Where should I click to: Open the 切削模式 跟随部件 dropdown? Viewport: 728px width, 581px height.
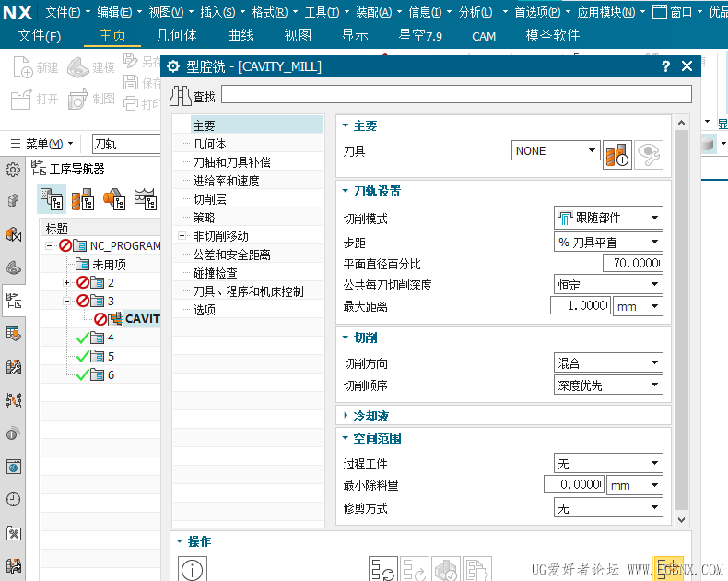click(608, 219)
